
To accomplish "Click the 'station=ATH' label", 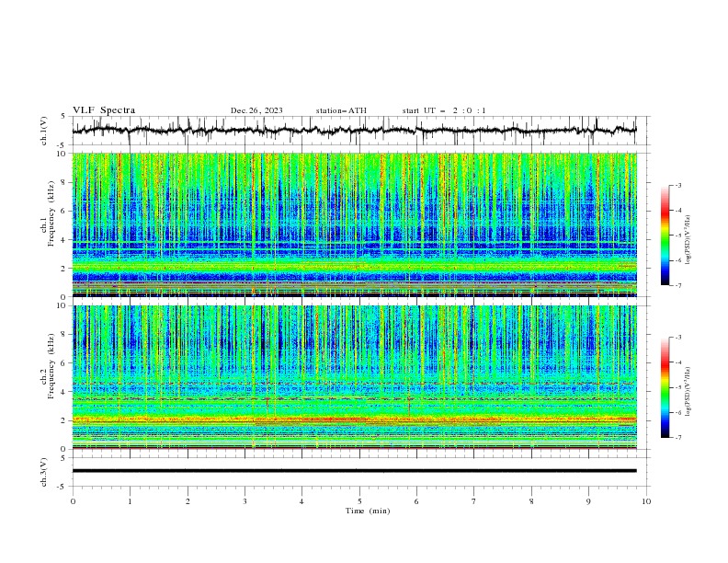I will click(x=341, y=110).
